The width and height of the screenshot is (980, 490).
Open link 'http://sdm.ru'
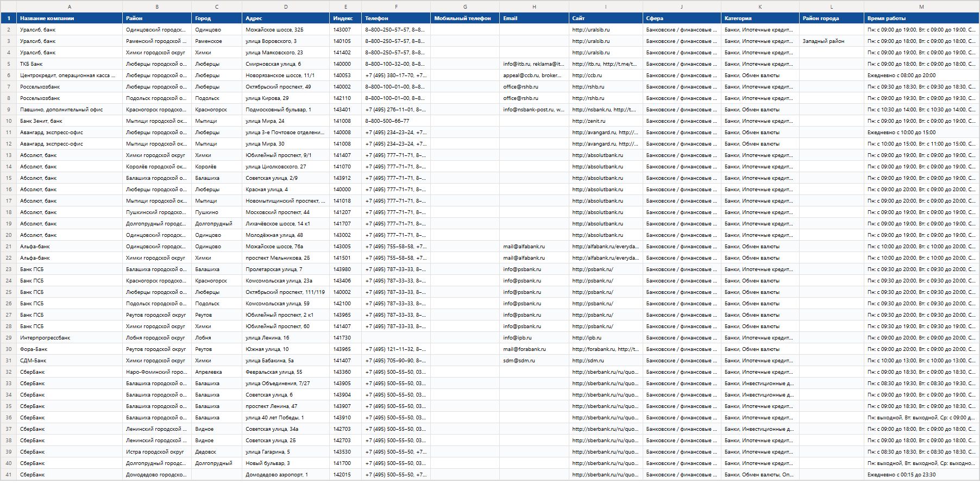click(588, 361)
